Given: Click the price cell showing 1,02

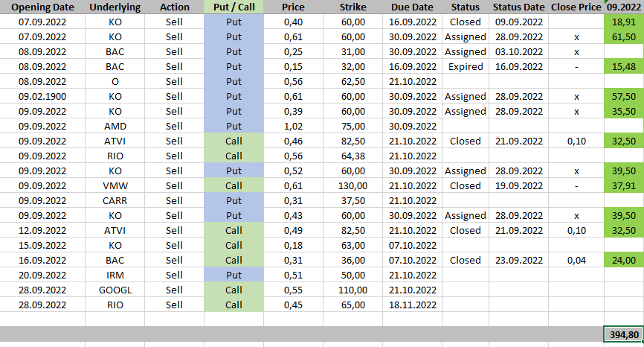Looking at the screenshot, I should click(293, 127).
